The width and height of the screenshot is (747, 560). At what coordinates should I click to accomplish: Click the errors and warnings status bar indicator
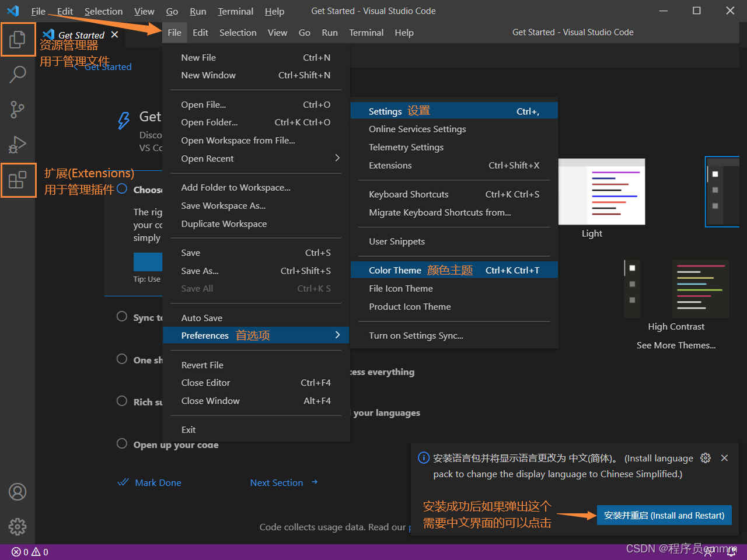click(x=30, y=552)
